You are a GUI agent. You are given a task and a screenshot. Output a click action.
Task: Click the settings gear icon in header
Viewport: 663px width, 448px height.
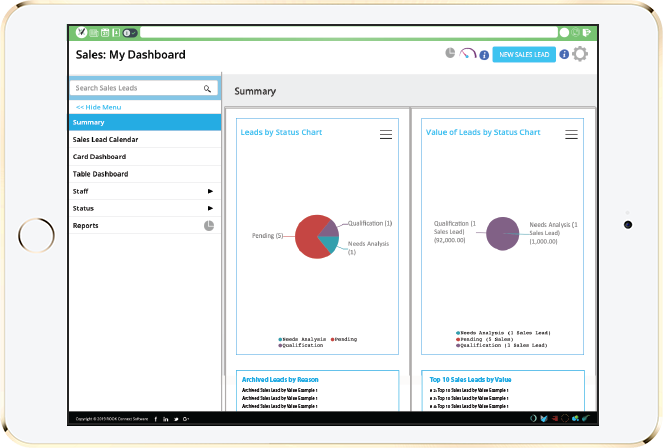point(580,54)
